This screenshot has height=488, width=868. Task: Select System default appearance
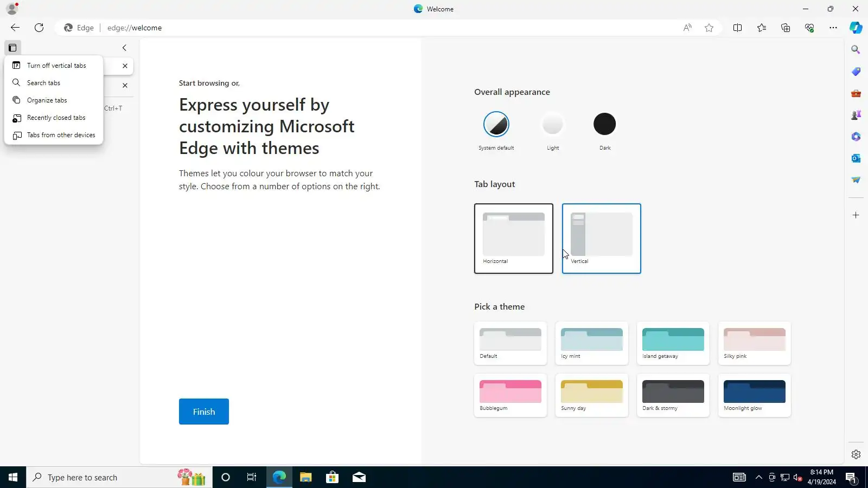tap(496, 124)
